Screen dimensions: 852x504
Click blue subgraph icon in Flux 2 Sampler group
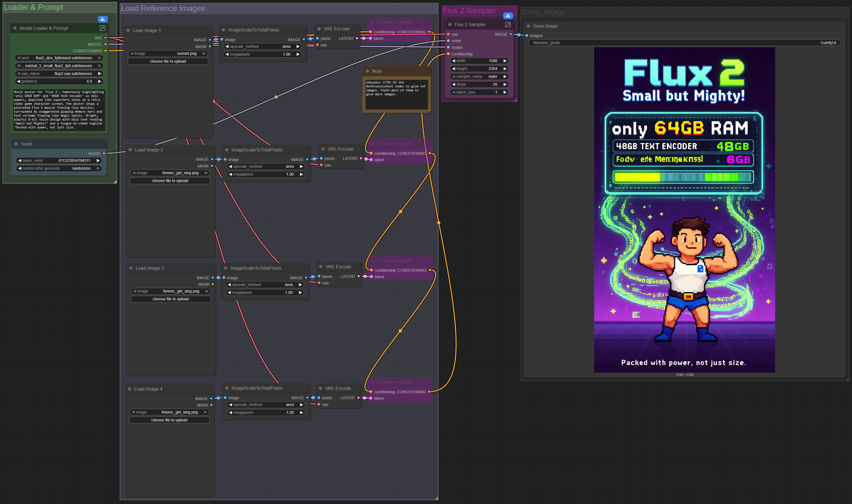click(x=508, y=16)
